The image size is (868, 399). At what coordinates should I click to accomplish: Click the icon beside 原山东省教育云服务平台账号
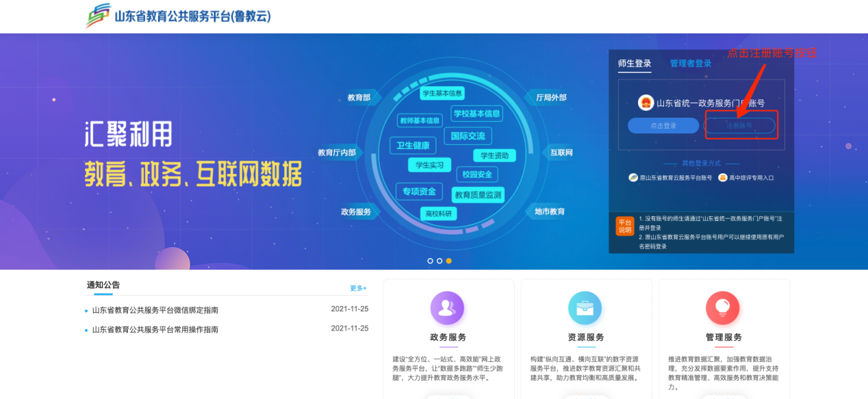tap(633, 177)
